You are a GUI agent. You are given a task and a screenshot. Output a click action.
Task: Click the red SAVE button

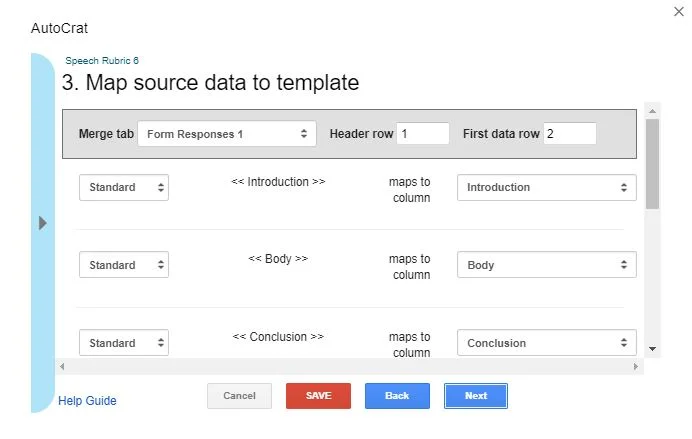tap(318, 396)
